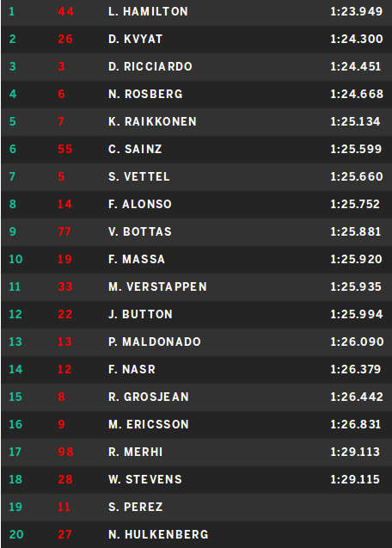Open D. Ricciardo's entry
392x548 pixels.
click(x=196, y=66)
